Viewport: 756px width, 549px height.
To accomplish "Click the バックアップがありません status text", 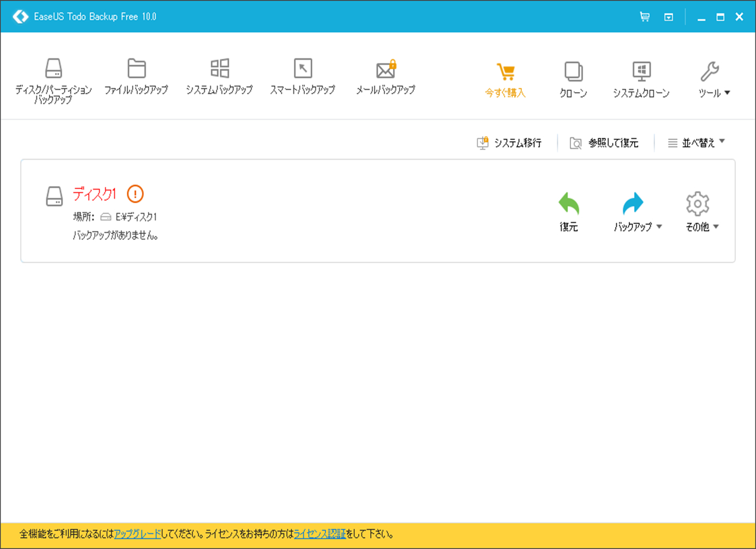I will 116,236.
